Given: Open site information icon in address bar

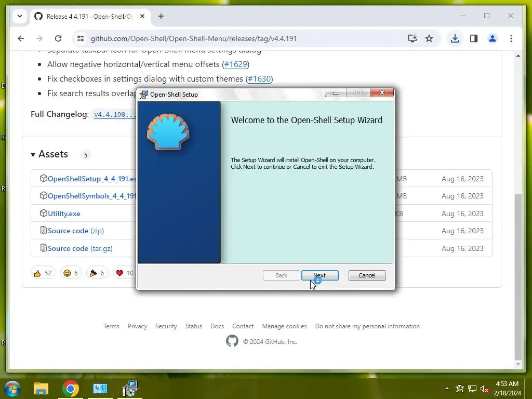Looking at the screenshot, I should [x=81, y=38].
